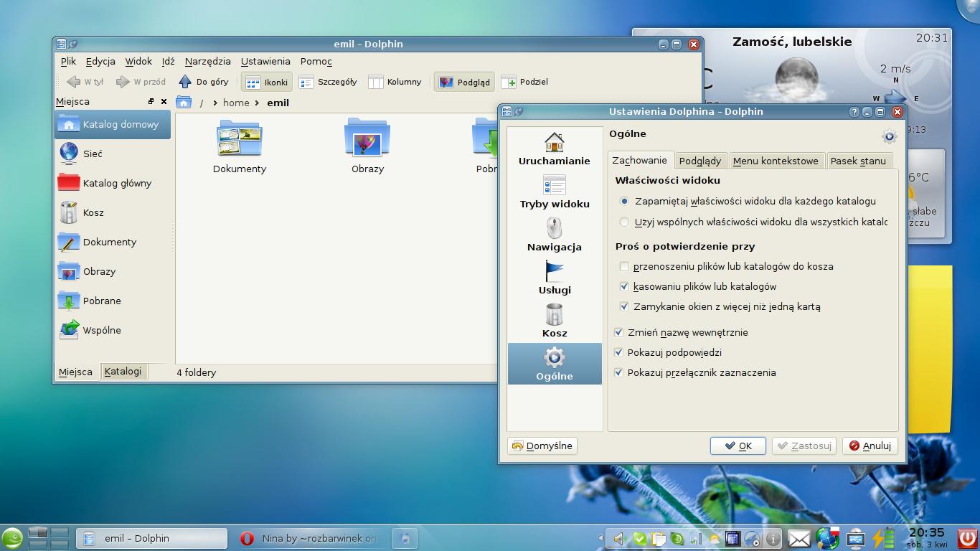
Task: Open Kosz in the Miejsca sidebar
Action: pos(113,212)
